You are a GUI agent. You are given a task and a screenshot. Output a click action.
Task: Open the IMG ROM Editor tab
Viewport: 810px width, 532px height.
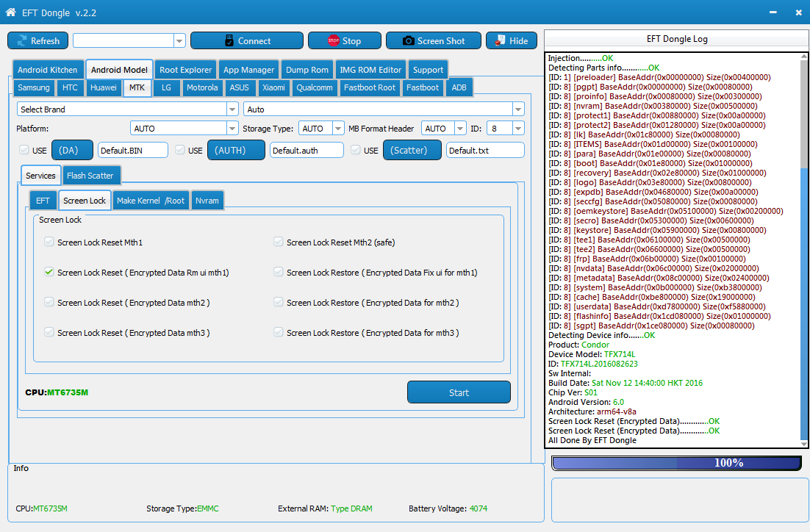[x=370, y=70]
